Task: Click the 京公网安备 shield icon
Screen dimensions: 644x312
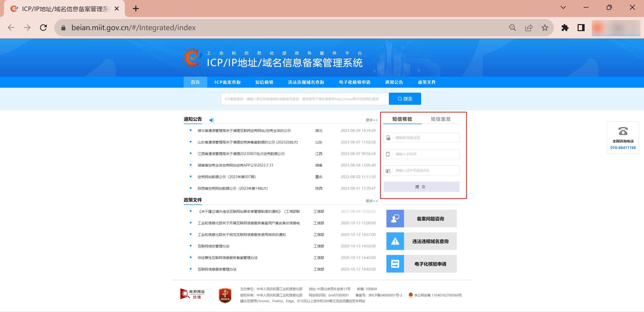Action: 411,295
